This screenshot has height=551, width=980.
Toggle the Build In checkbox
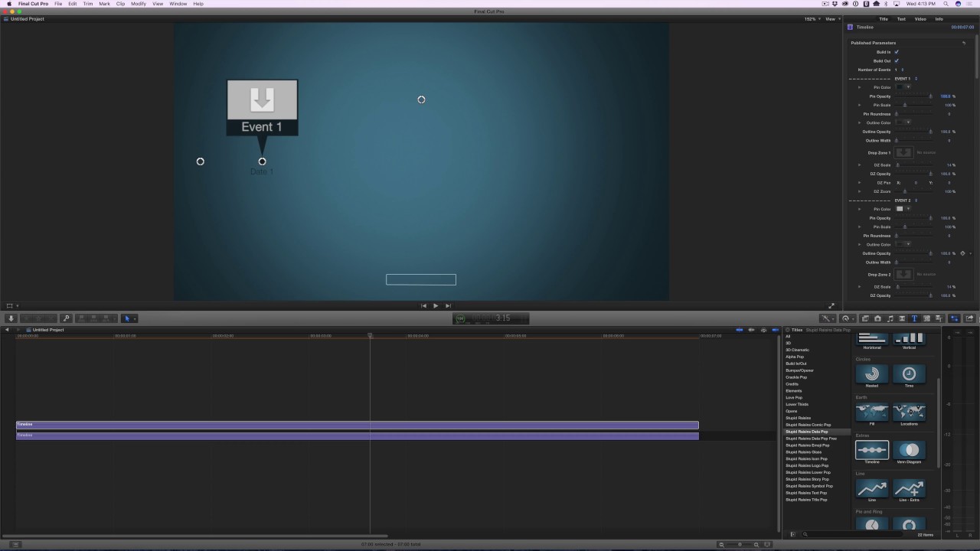click(897, 52)
